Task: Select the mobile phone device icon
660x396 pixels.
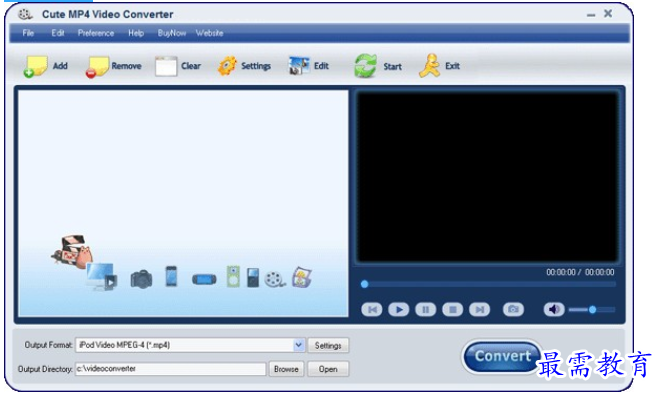Action: pyautogui.click(x=171, y=276)
